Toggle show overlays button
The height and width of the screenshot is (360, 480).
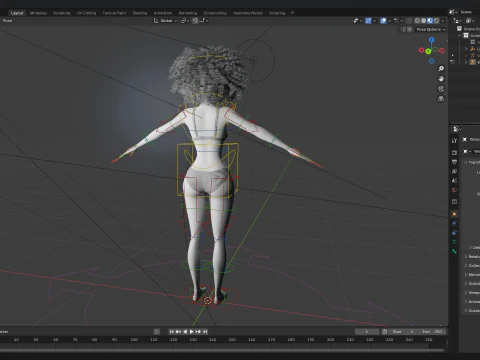pos(383,21)
